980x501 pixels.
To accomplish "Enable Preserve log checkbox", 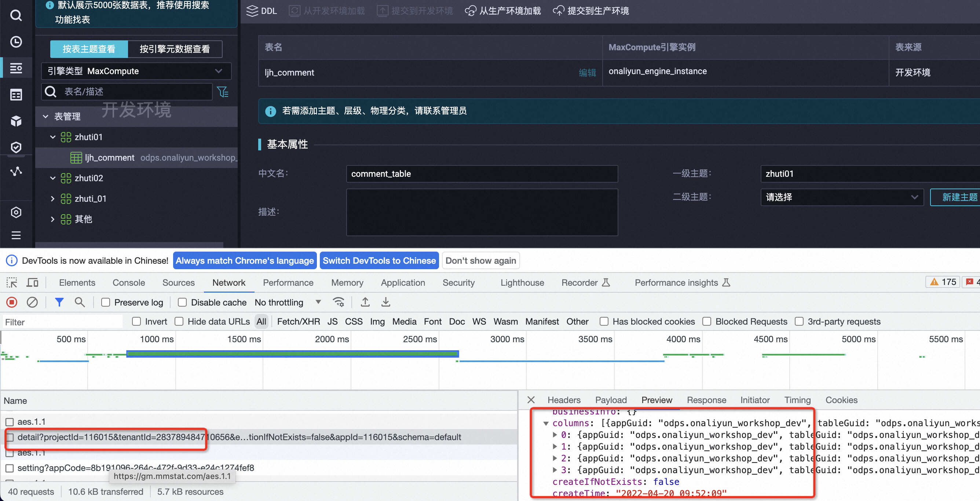I will (106, 303).
